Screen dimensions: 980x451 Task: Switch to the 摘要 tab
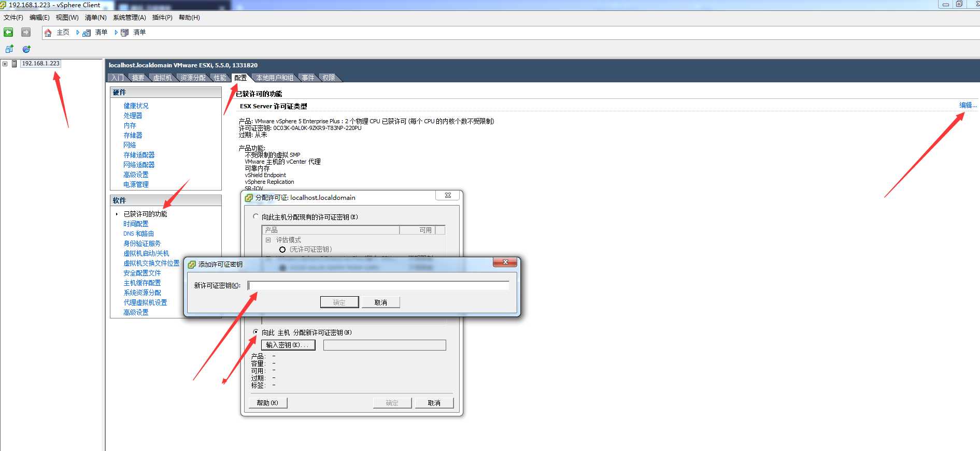[138, 78]
